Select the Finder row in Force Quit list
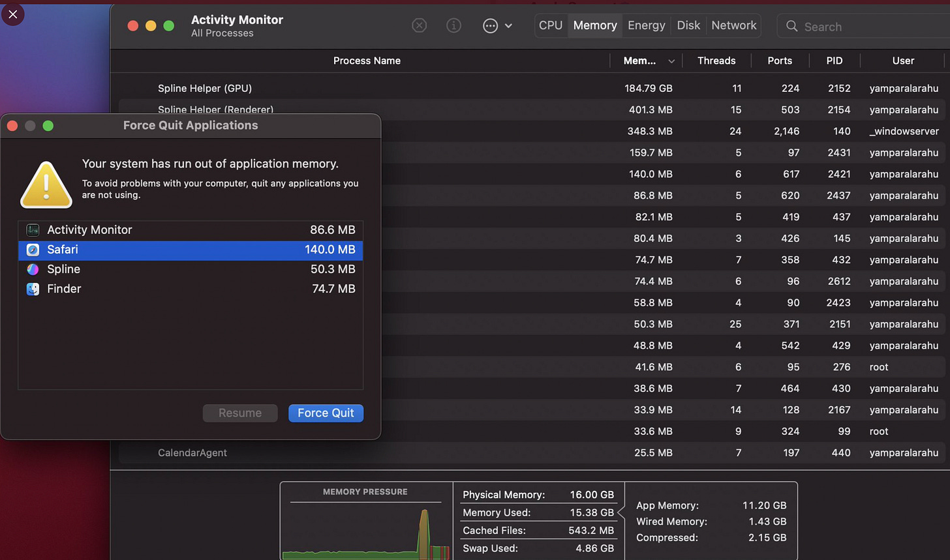This screenshot has height=560, width=950. (x=191, y=289)
